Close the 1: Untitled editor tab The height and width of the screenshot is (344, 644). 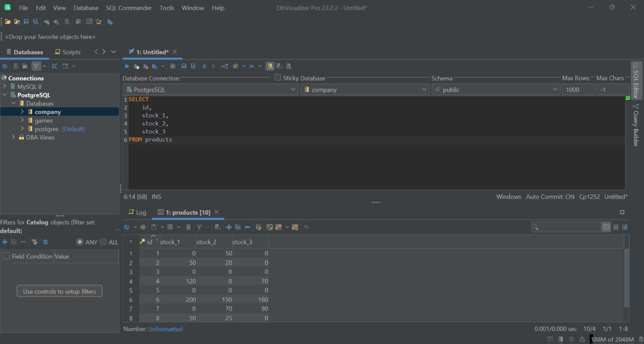click(x=175, y=51)
